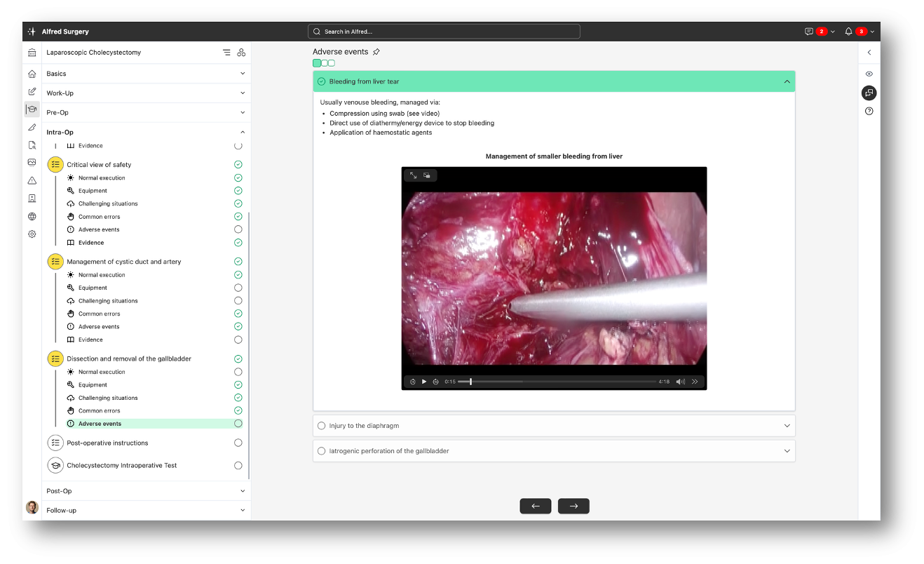Viewport: 924px width, 564px height.
Task: Click the Search in Alfred field
Action: pos(444,32)
